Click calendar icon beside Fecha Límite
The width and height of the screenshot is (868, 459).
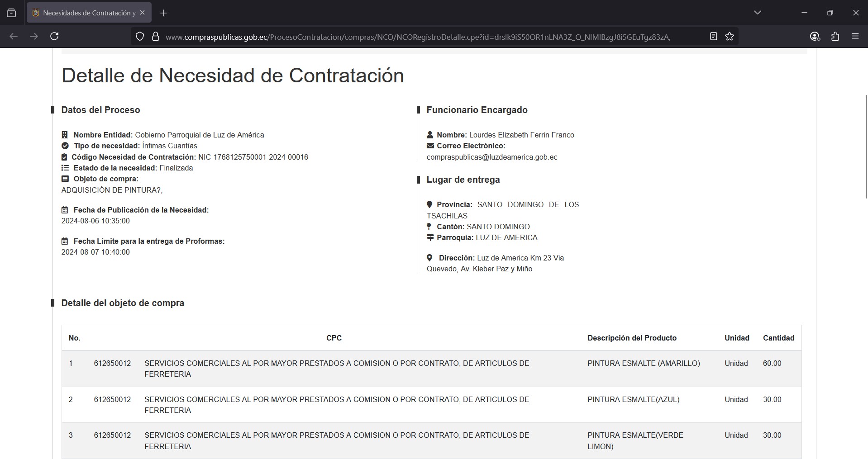(65, 241)
